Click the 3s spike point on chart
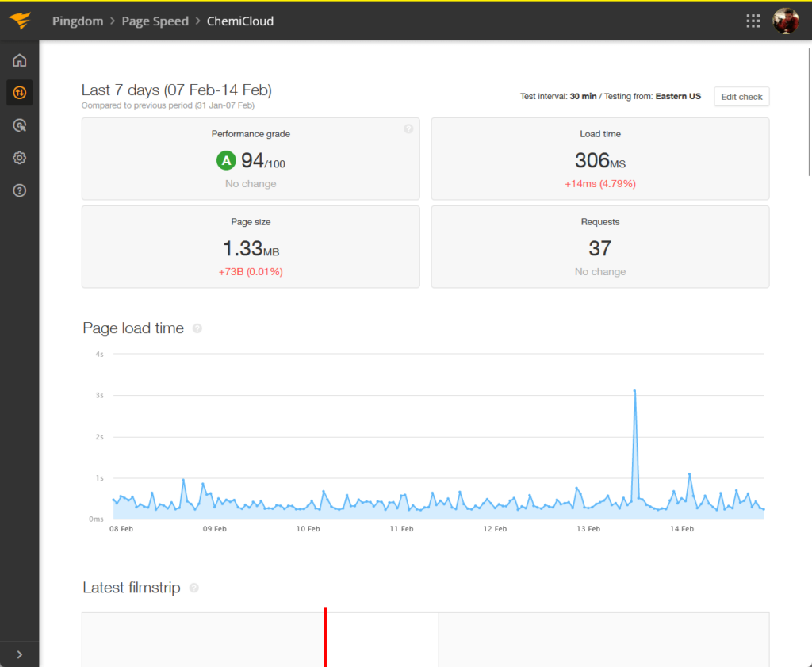Viewport: 812px width, 667px height. [635, 390]
